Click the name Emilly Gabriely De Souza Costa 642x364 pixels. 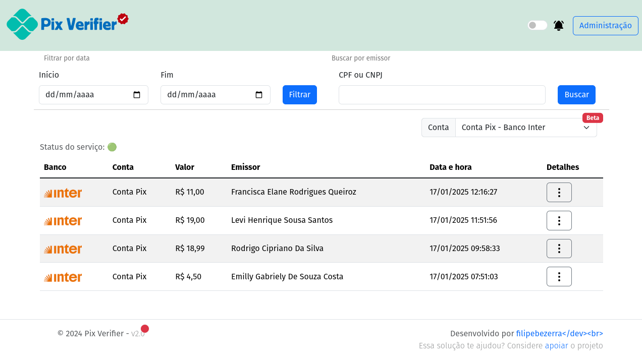pos(287,277)
